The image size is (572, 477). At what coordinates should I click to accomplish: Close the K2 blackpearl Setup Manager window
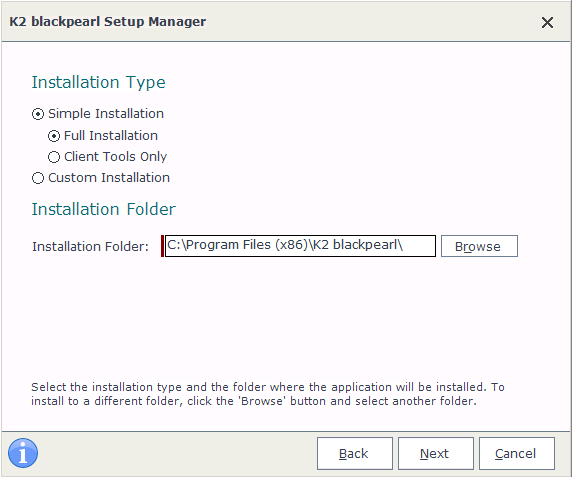coord(547,23)
